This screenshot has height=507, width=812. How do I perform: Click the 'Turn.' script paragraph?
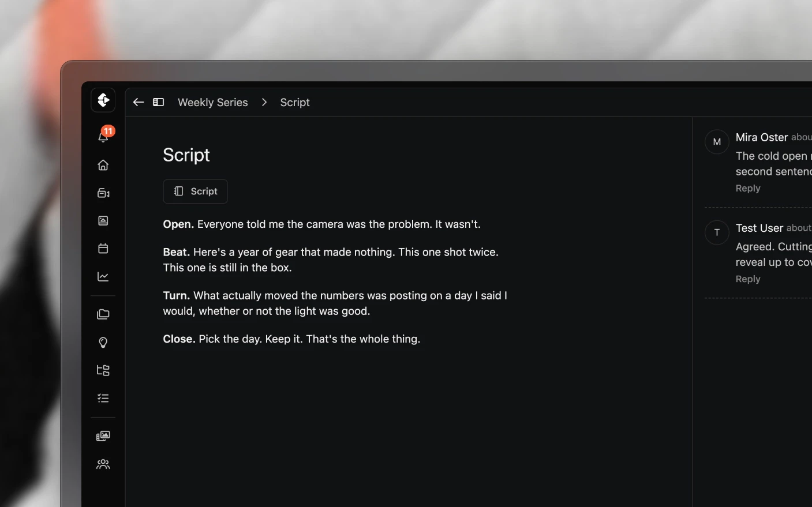(335, 303)
